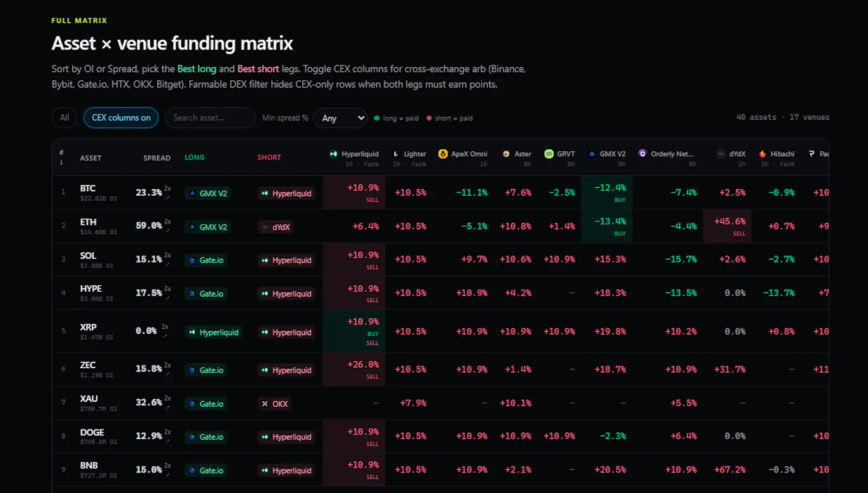868x493 pixels.
Task: Click Gate.io long badge in HYPE row
Action: 206,293
